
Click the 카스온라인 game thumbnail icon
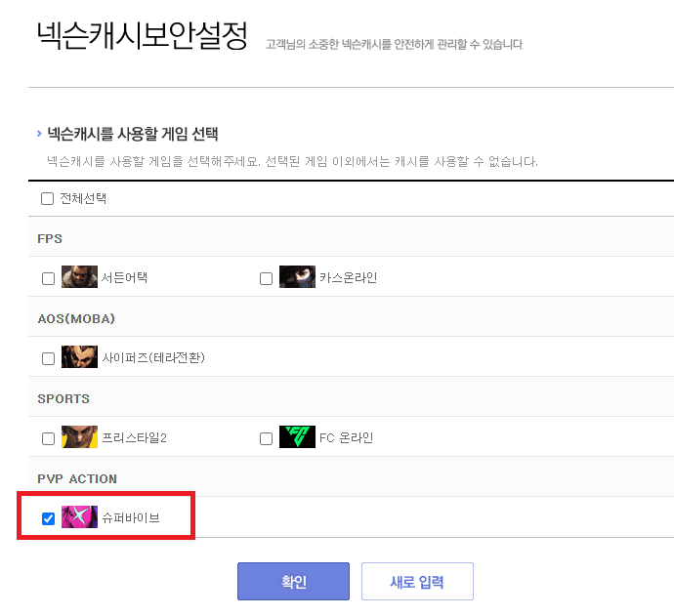(297, 276)
